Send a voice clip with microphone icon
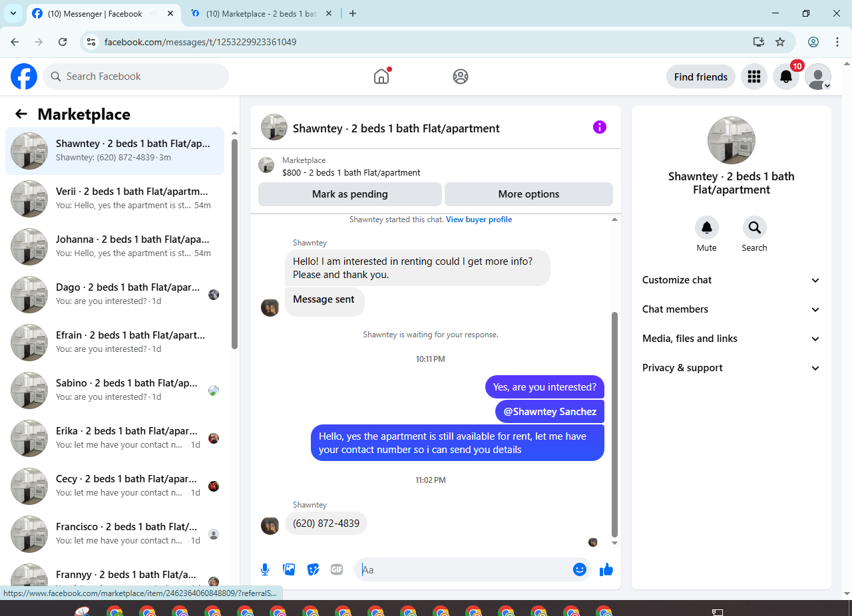Image resolution: width=852 pixels, height=616 pixels. [x=265, y=569]
